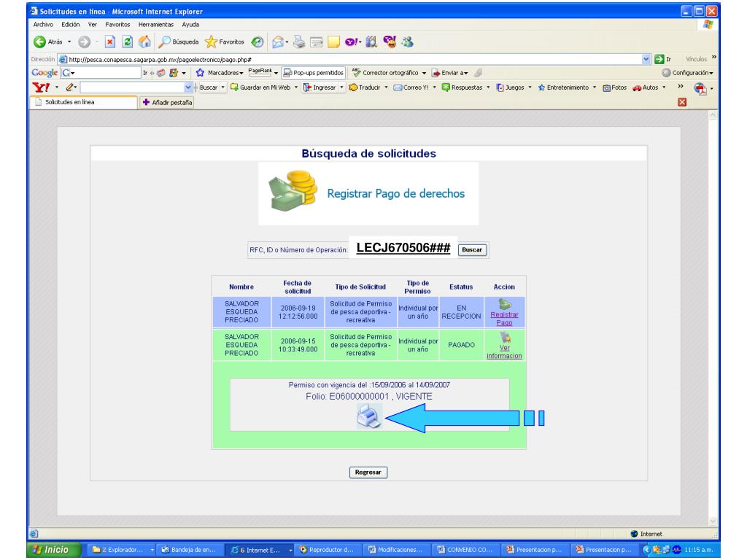
Task: Click the Yahoo toolbar pencil icon
Action: point(70,87)
